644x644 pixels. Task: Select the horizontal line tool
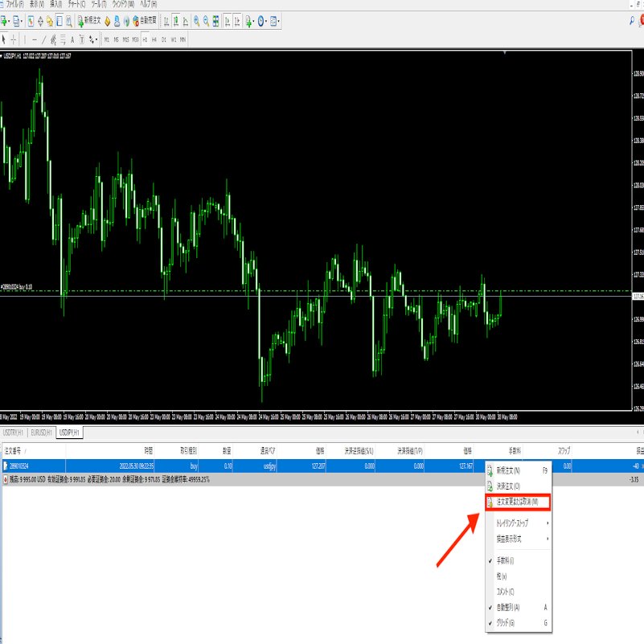35,39
